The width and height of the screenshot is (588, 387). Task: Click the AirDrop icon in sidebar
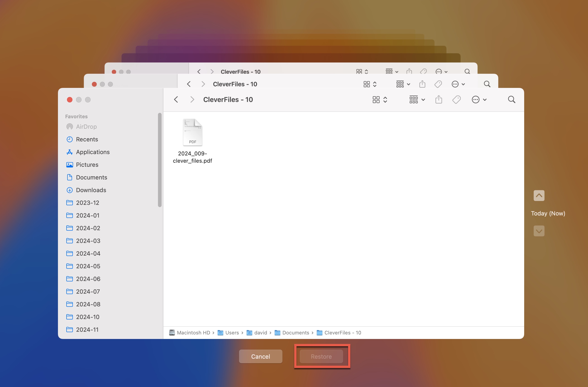point(70,127)
